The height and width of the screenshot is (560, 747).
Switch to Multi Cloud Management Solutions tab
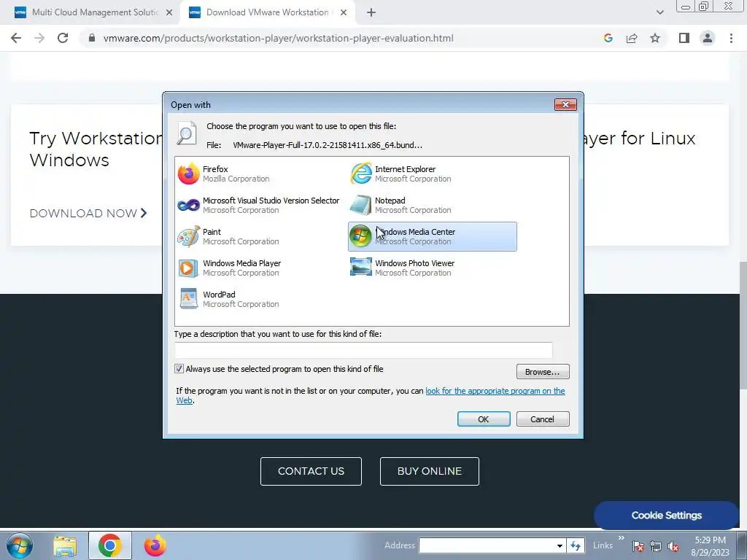tap(94, 12)
